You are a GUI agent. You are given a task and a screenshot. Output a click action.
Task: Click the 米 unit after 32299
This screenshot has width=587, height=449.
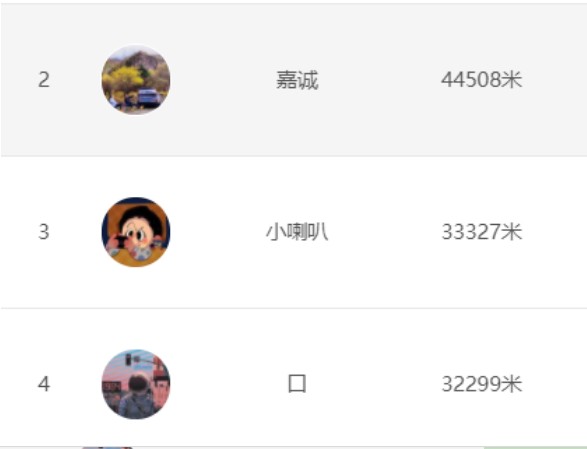(512, 384)
